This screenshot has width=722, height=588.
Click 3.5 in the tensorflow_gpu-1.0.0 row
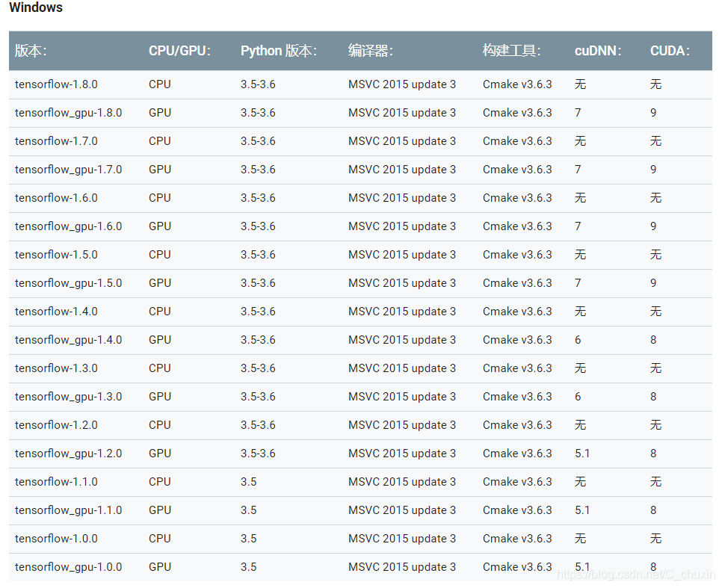coord(249,567)
